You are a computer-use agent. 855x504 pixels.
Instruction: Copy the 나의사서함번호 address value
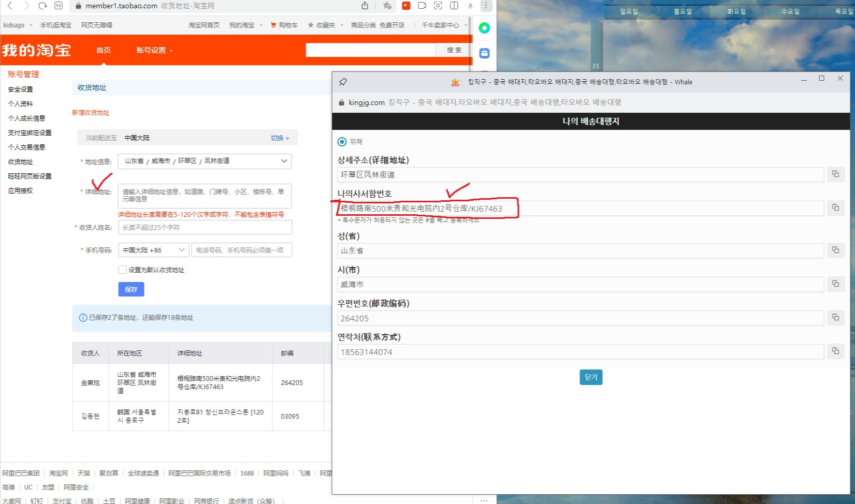pyautogui.click(x=835, y=207)
